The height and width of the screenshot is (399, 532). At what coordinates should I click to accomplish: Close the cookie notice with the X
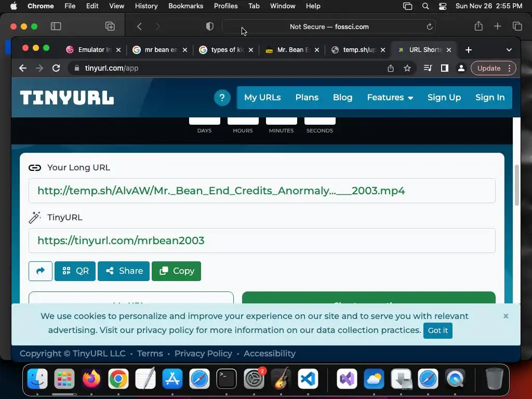(x=506, y=316)
